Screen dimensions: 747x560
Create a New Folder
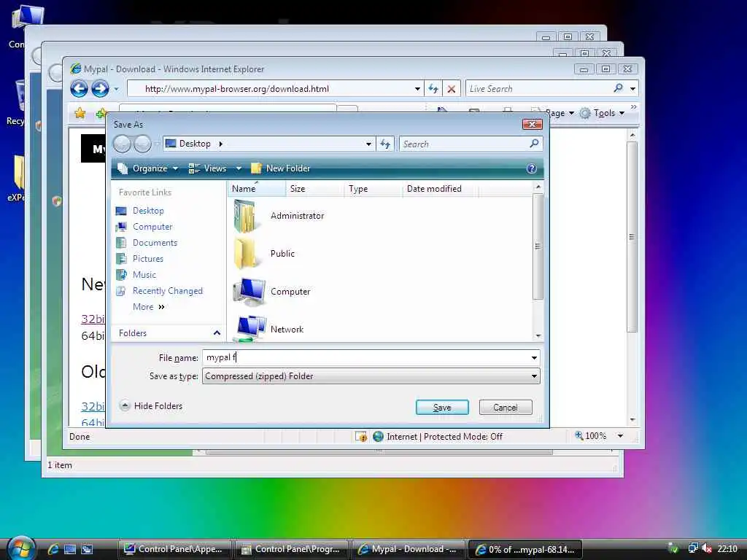pyautogui.click(x=281, y=168)
